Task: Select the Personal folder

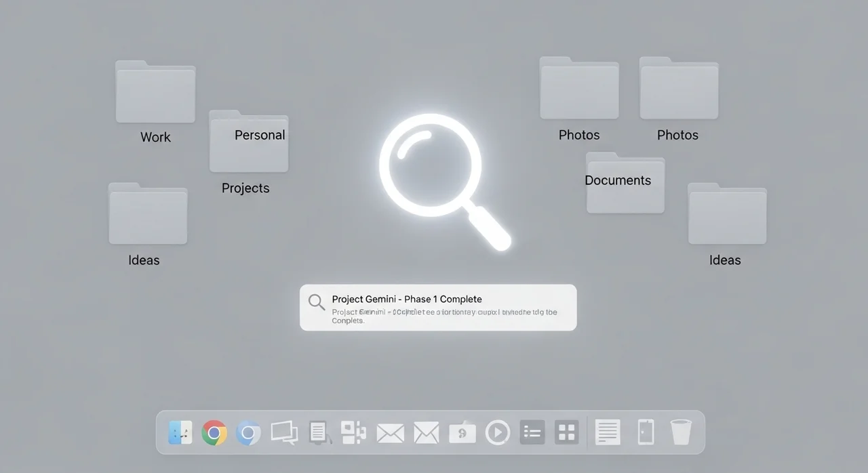Action: pyautogui.click(x=249, y=142)
